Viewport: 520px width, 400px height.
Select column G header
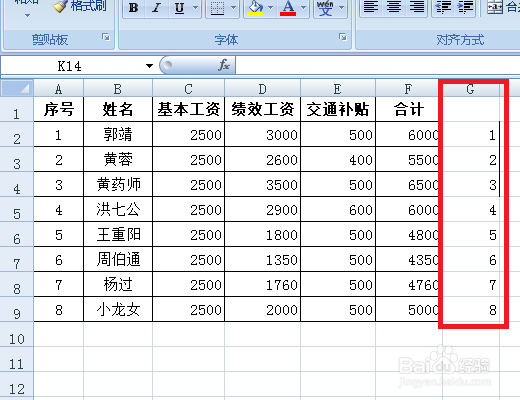(470, 89)
